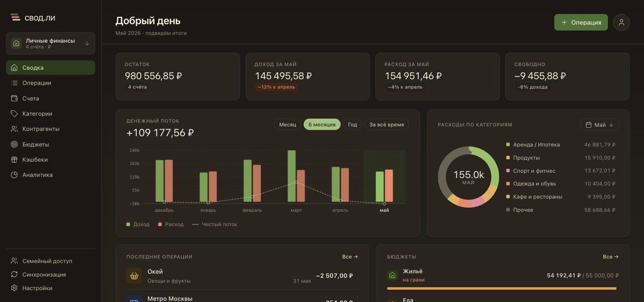644x302 pixels.
Task: Add a new Операция with green button
Action: tap(581, 22)
